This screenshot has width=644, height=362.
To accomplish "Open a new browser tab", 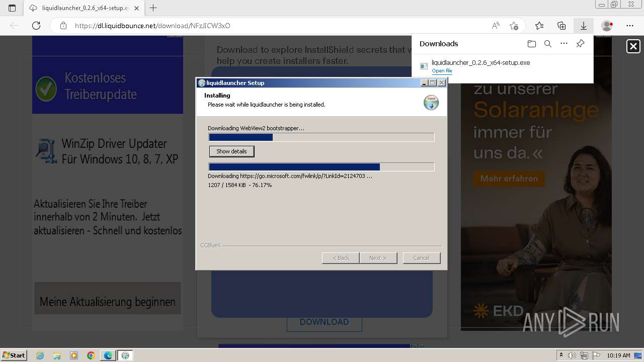I will (153, 8).
